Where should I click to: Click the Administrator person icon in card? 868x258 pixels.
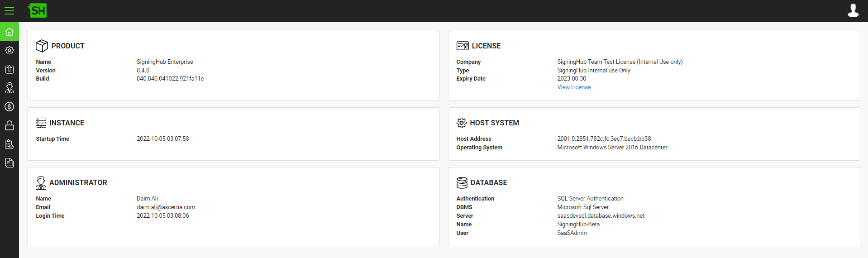[41, 182]
